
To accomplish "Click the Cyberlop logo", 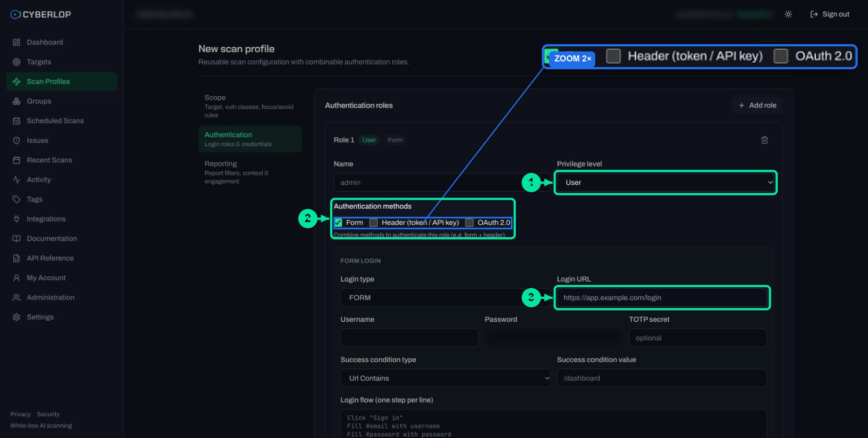I will tap(40, 15).
